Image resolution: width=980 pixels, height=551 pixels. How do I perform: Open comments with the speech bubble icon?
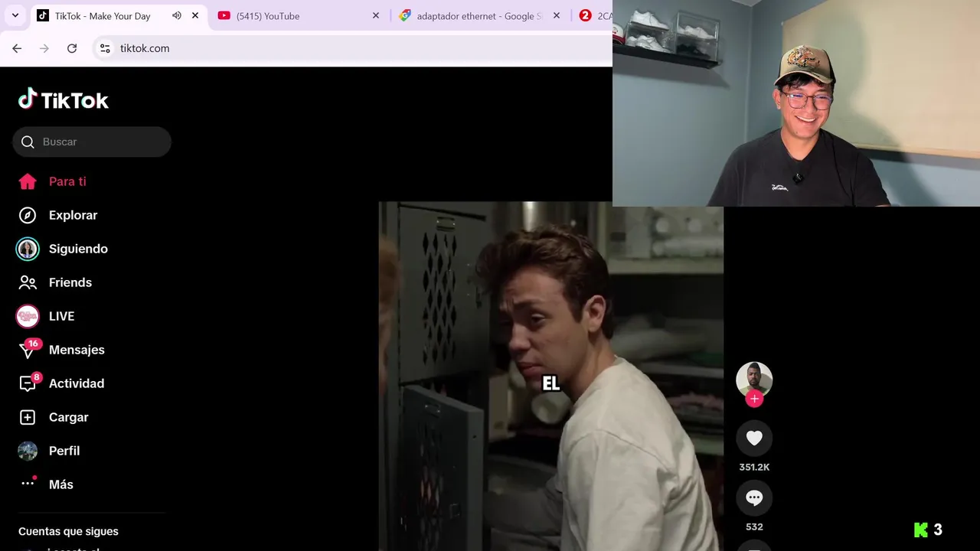point(754,497)
